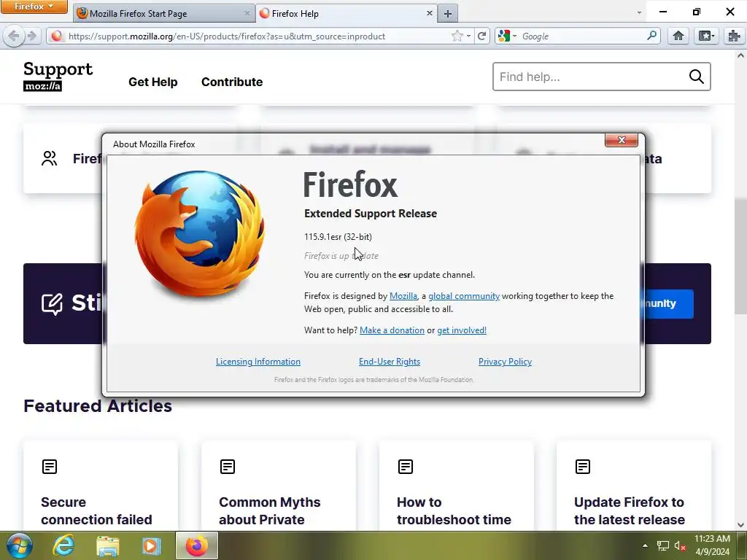
Task: Go to the home page with the Home icon
Action: pos(678,36)
